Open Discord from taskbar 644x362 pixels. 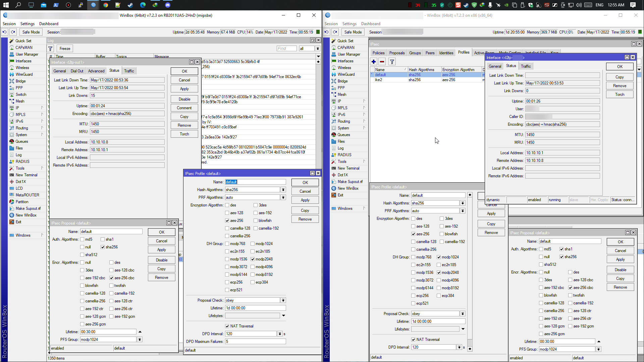click(x=168, y=5)
